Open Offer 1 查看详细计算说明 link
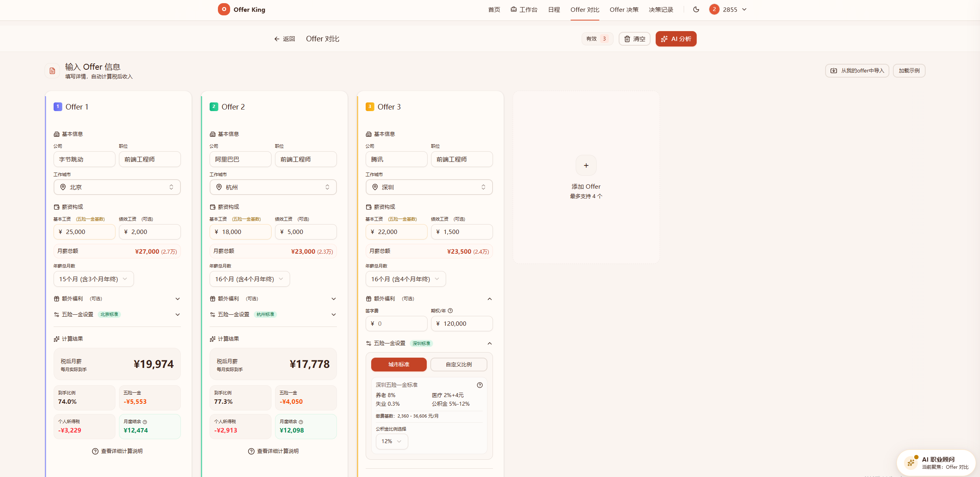The width and height of the screenshot is (980, 477). tap(117, 451)
